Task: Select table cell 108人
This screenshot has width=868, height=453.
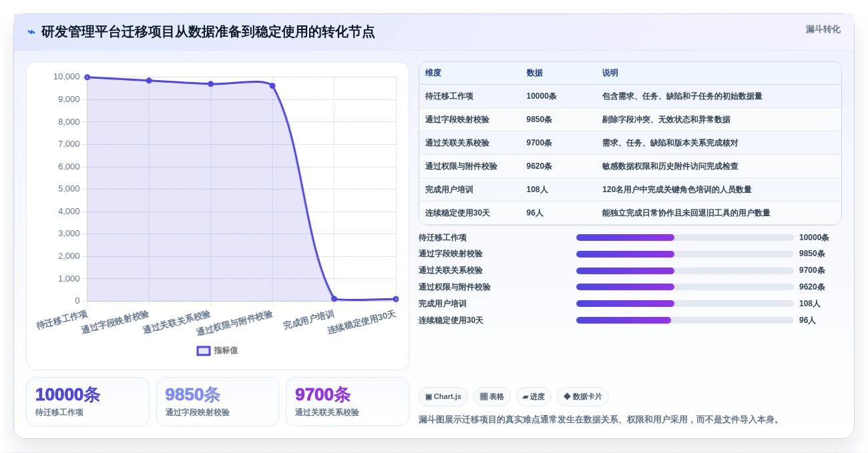Action: 537,189
